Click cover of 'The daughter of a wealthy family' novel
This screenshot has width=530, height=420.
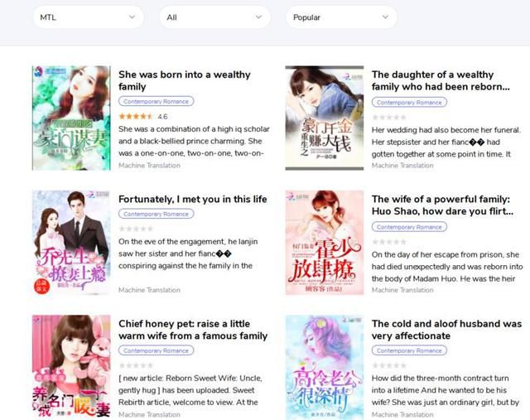point(324,118)
